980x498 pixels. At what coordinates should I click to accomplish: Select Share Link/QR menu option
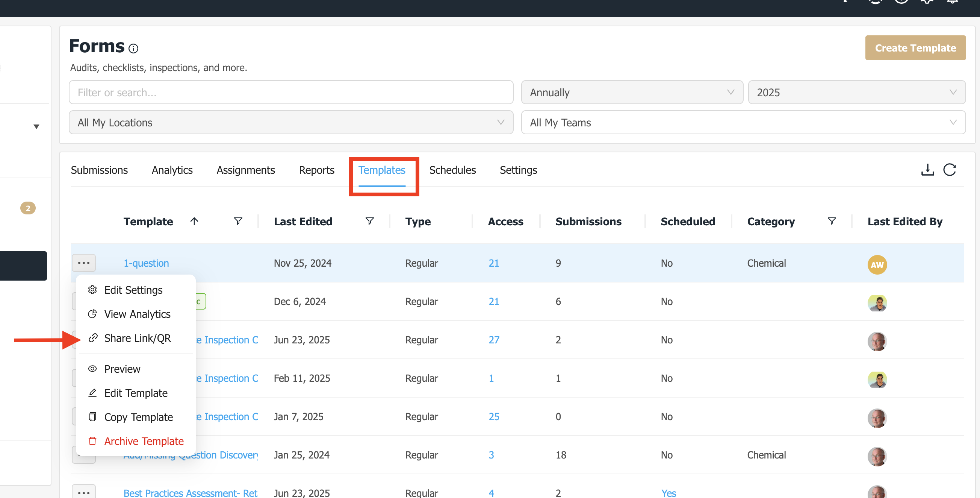pyautogui.click(x=137, y=338)
